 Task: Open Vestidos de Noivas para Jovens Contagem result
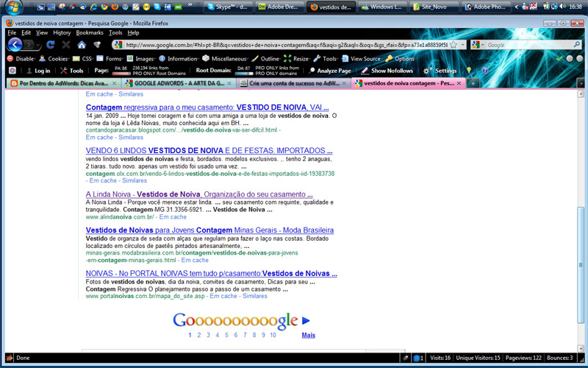[x=209, y=230]
